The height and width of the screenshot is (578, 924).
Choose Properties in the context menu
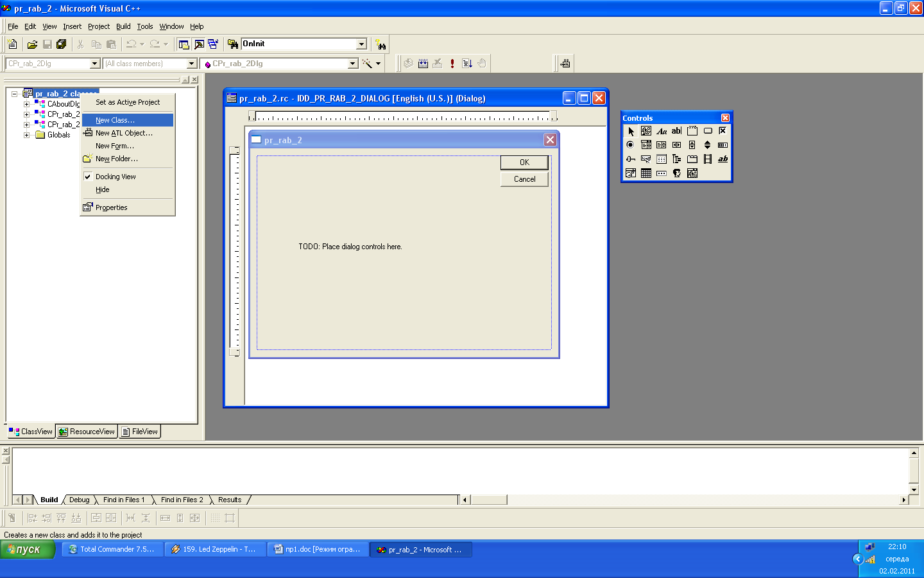(x=128, y=207)
